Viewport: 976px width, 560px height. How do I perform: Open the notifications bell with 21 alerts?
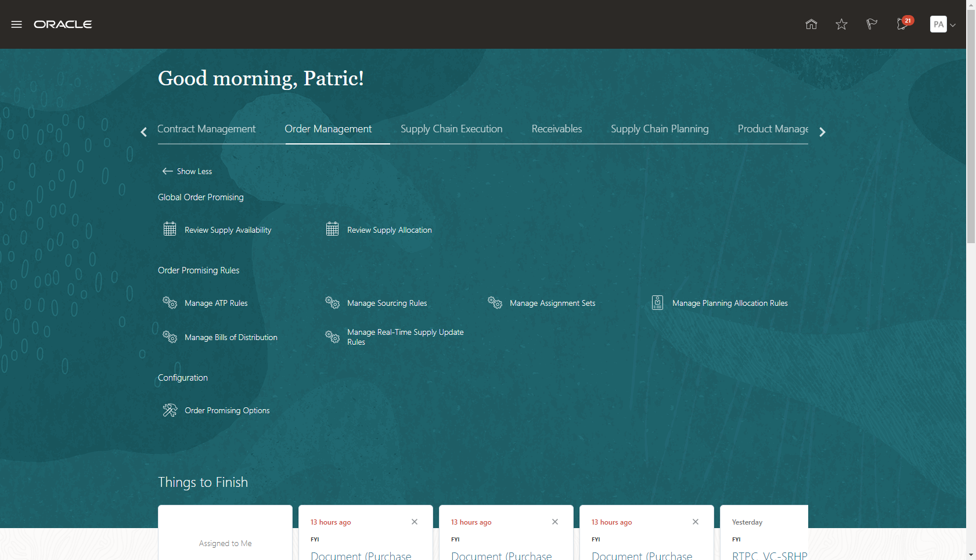(x=902, y=26)
